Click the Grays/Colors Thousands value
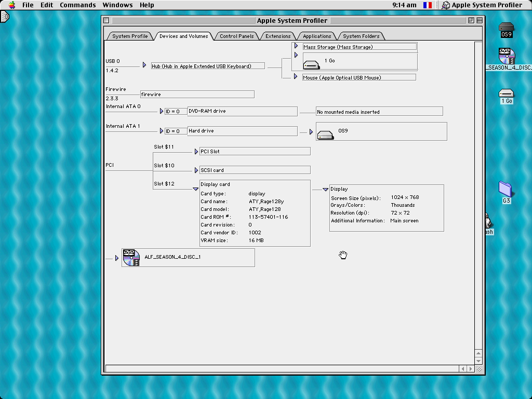 [x=403, y=205]
